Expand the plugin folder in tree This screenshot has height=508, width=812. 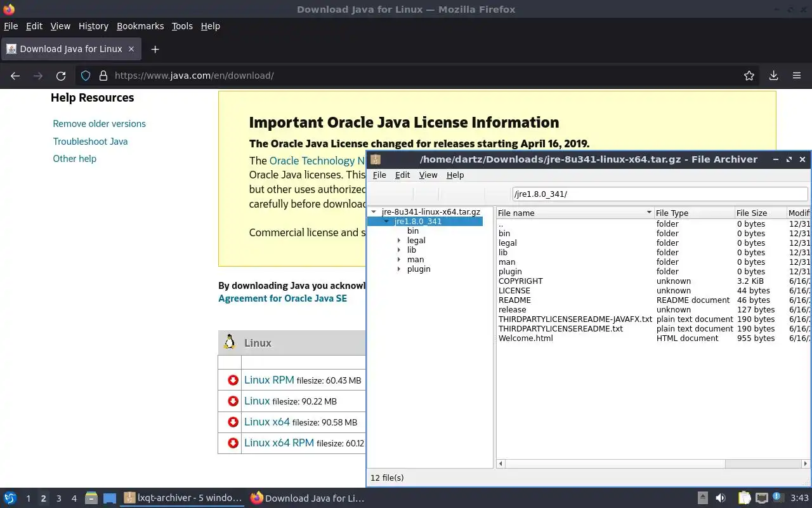(399, 269)
